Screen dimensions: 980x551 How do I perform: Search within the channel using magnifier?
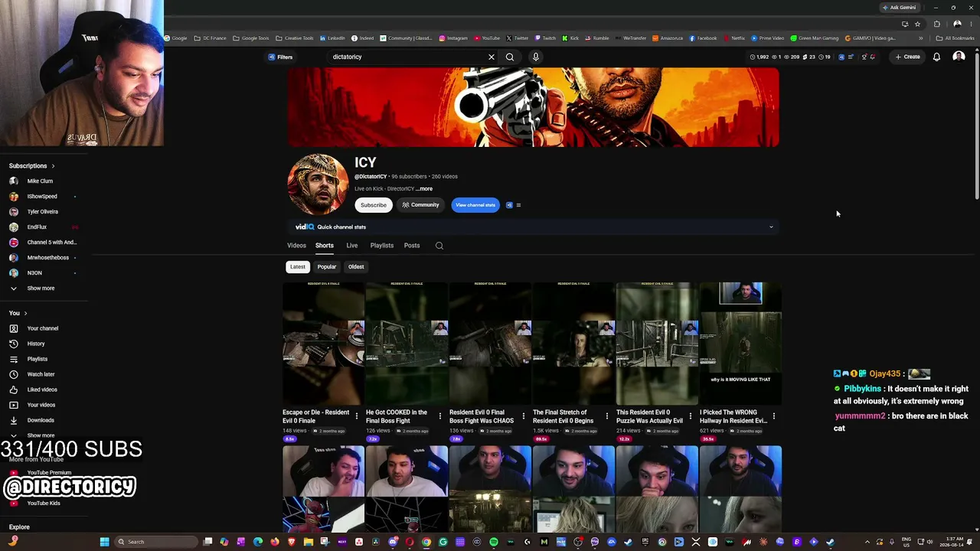439,246
